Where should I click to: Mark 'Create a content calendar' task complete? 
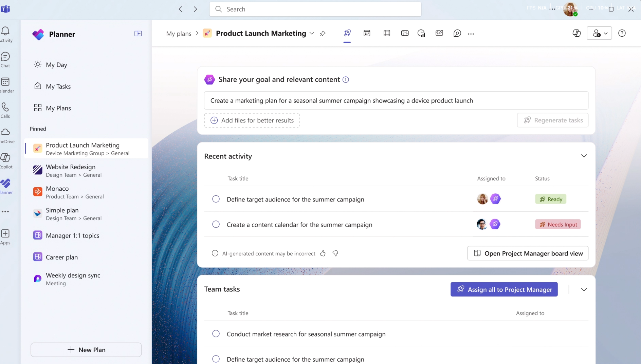(x=216, y=224)
